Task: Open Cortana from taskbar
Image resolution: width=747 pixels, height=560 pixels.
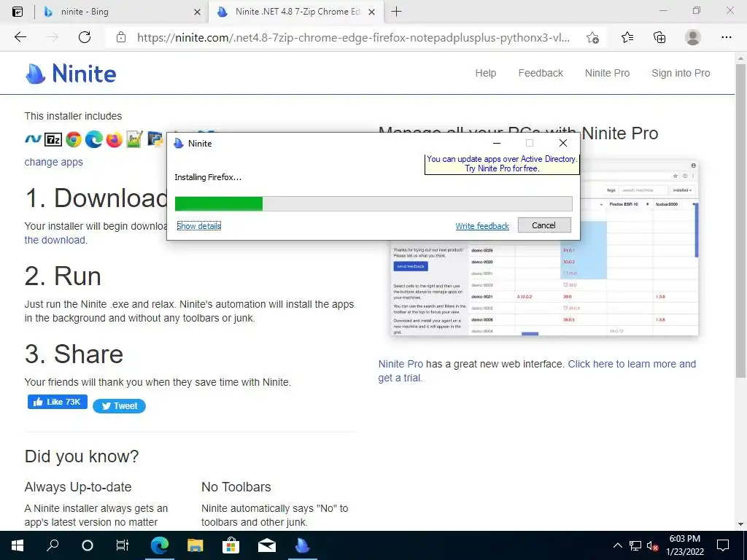Action: [x=88, y=545]
